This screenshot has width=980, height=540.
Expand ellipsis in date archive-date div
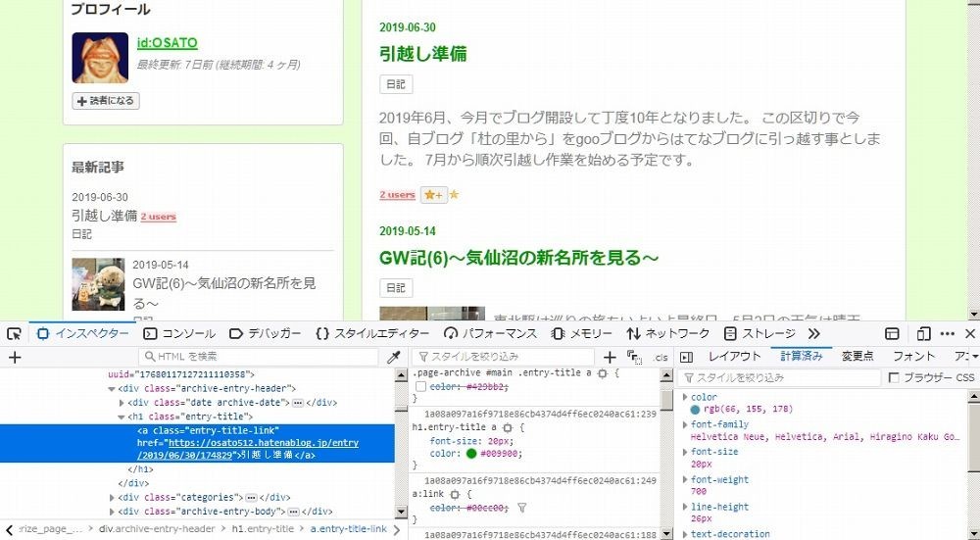(x=298, y=403)
